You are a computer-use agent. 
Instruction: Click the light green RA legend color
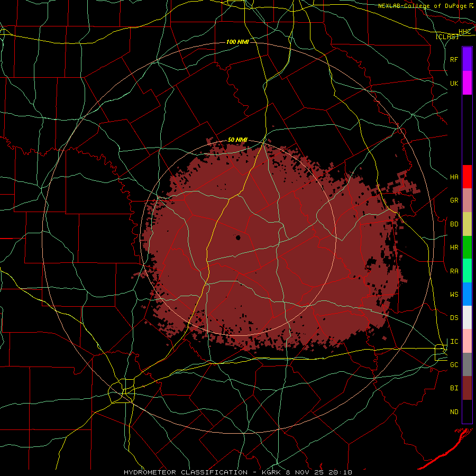pos(467,271)
